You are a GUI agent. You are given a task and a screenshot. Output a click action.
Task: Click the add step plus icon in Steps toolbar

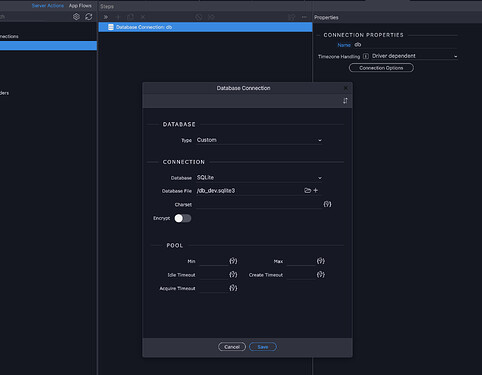tap(118, 17)
